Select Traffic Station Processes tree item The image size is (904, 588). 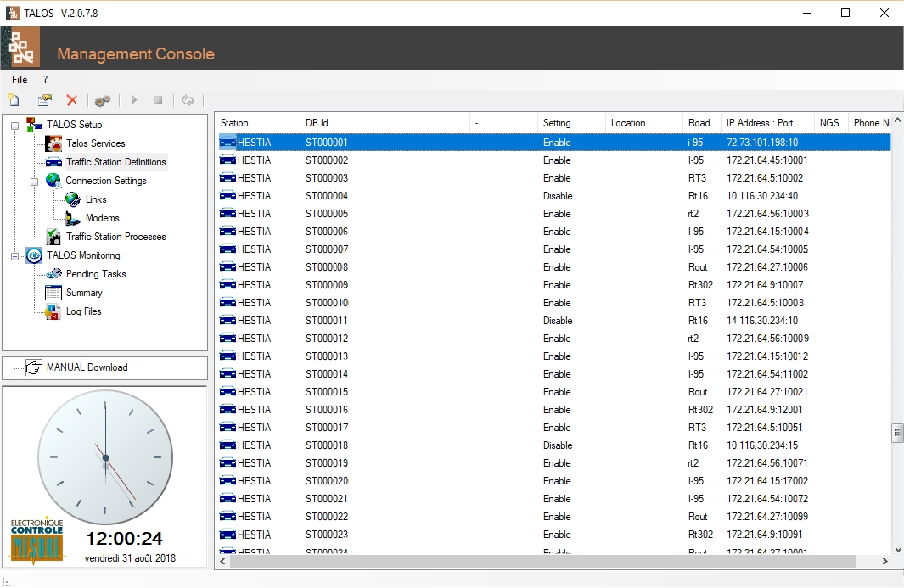pyautogui.click(x=116, y=237)
